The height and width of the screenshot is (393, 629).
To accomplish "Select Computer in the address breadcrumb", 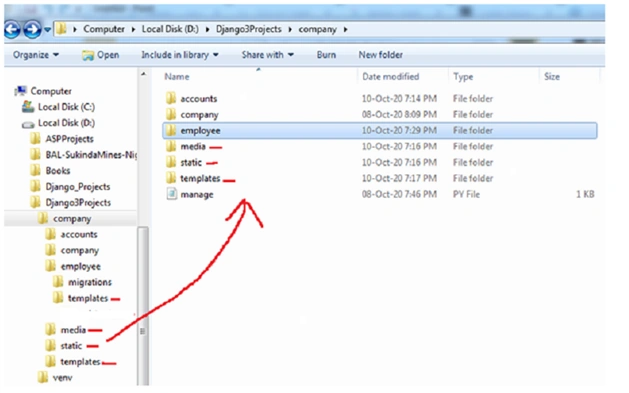I will pyautogui.click(x=104, y=29).
